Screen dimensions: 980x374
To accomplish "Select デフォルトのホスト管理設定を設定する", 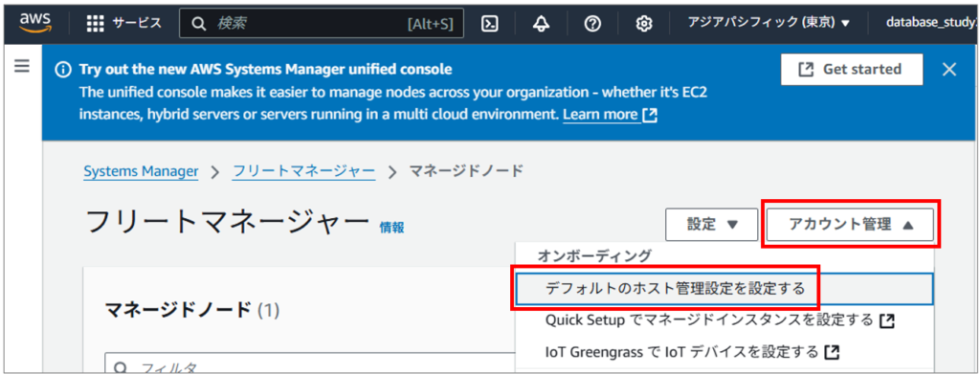I will click(x=724, y=289).
